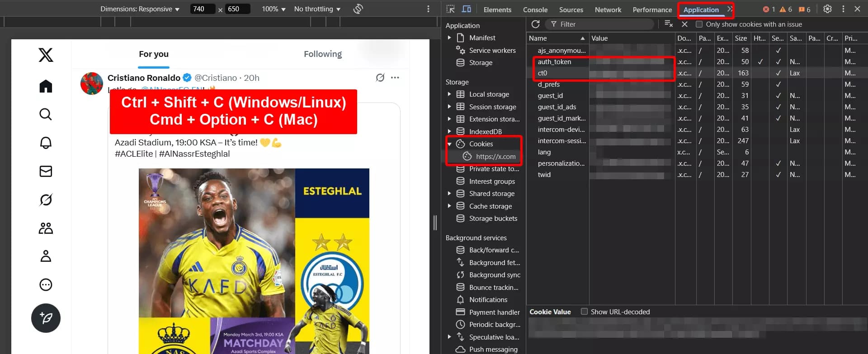Switch to Sources tab

[571, 9]
